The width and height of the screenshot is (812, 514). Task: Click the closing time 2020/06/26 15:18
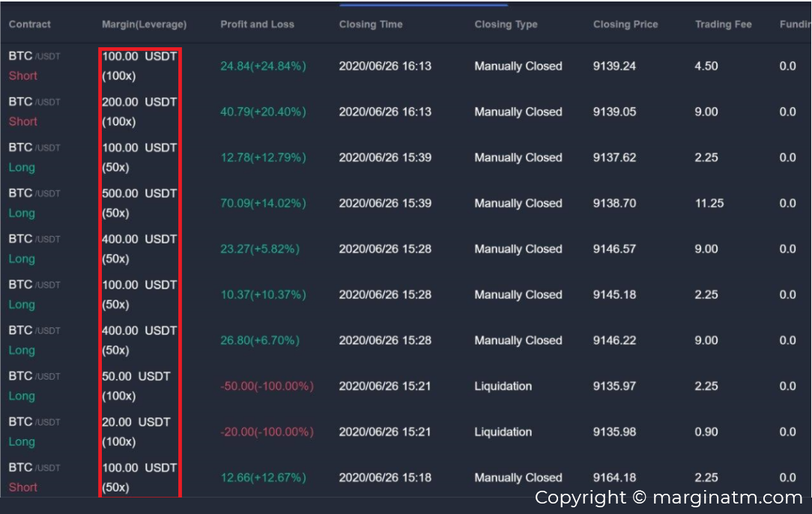[x=385, y=477]
